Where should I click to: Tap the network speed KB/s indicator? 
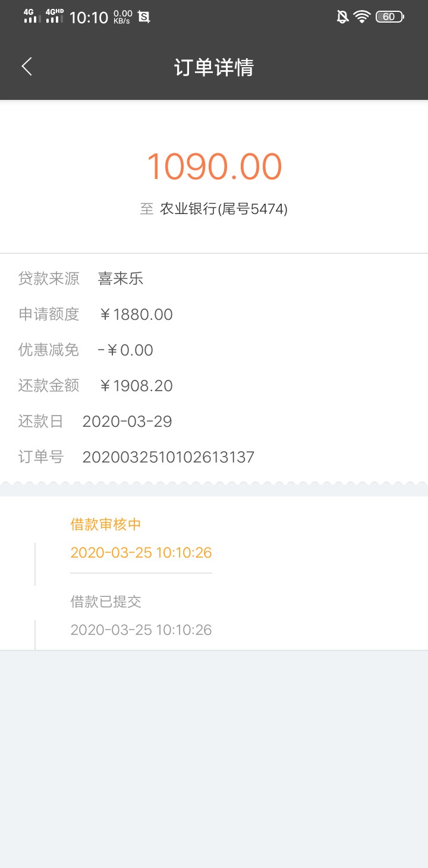click(x=123, y=17)
